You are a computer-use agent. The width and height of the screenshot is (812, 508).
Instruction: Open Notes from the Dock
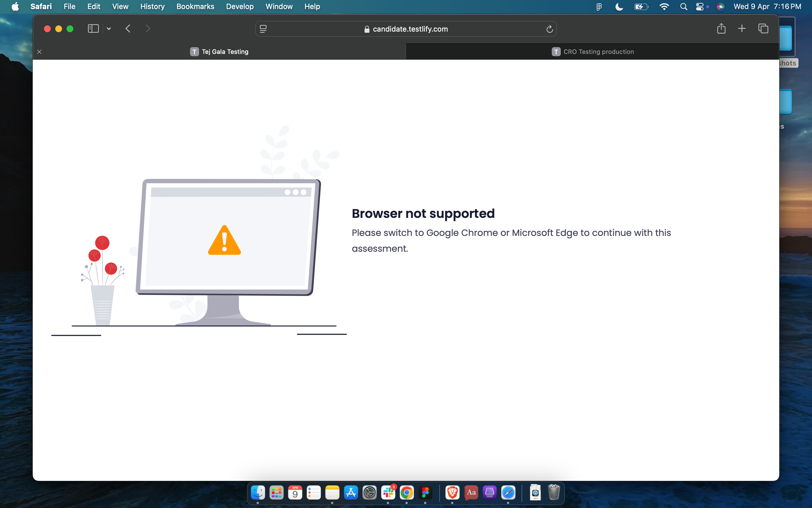tap(332, 492)
